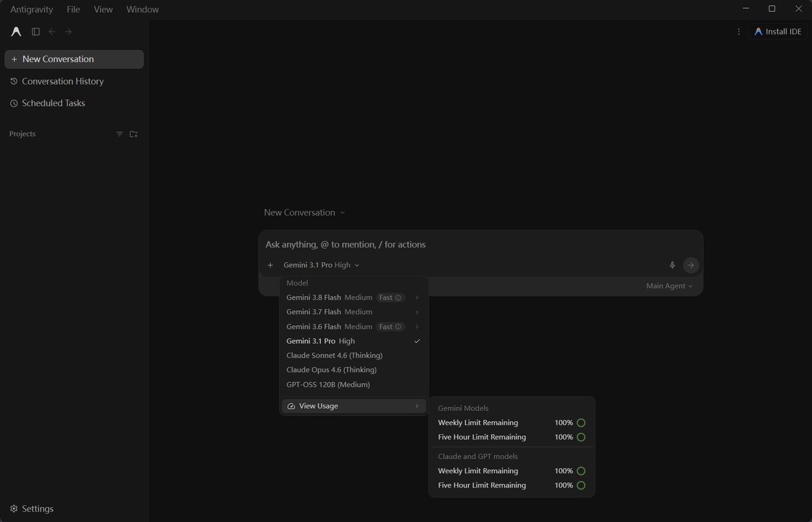The width and height of the screenshot is (812, 522).
Task: Click the Claude and GPT models heading
Action: [x=478, y=456]
